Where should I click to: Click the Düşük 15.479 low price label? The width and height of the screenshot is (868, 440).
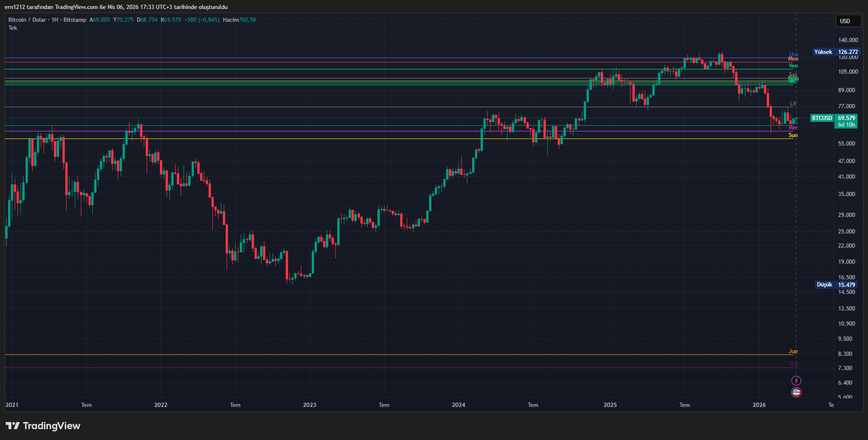coord(836,285)
